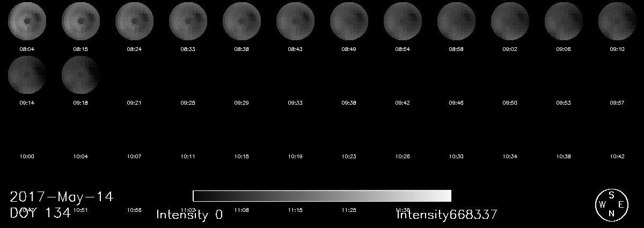Click the 2017-May-14 date text
644x228 pixels.
click(x=62, y=196)
